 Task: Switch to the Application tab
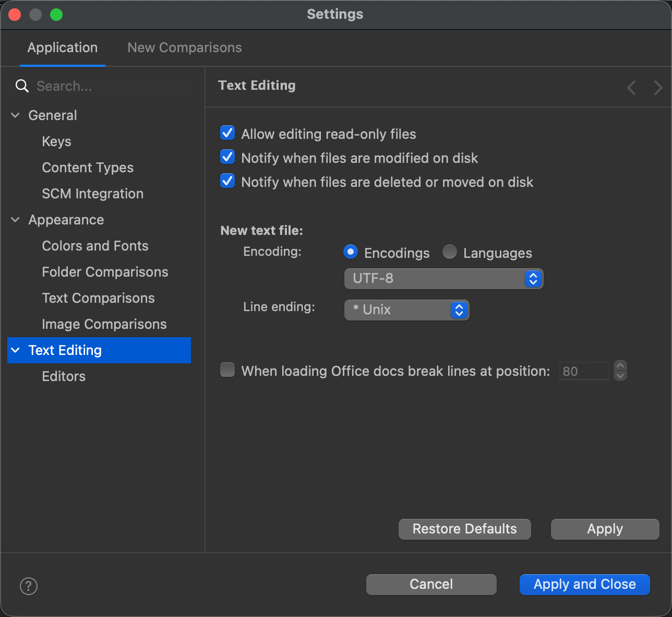(63, 48)
